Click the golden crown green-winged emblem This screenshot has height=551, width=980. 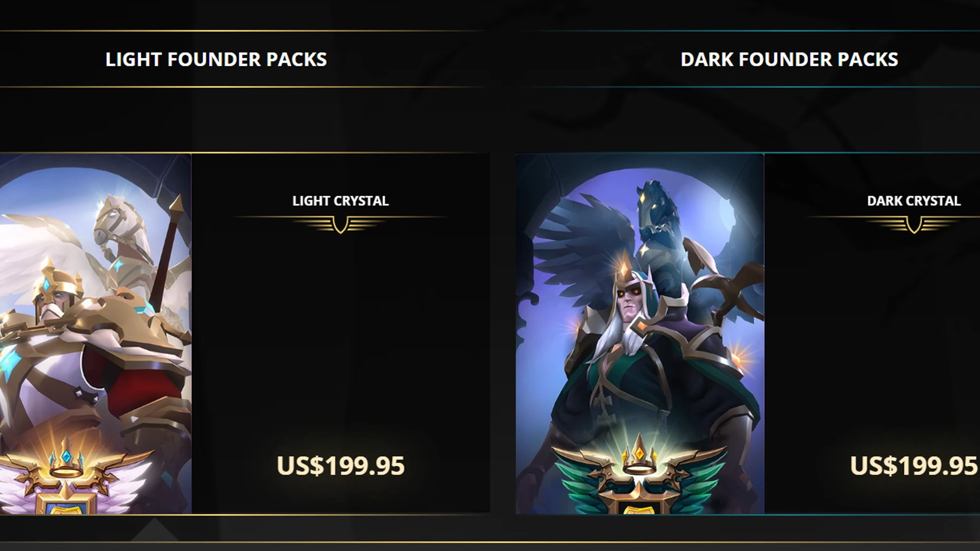[640, 474]
